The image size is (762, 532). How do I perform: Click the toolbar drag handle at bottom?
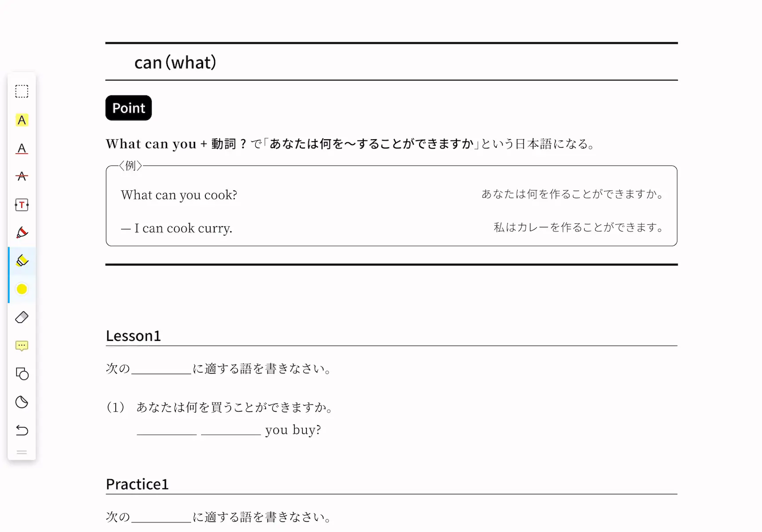[x=22, y=453]
